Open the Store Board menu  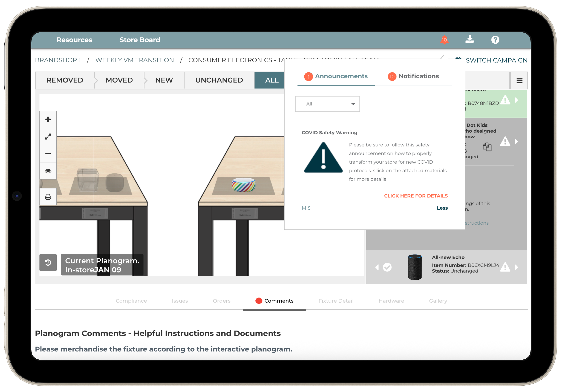[140, 40]
